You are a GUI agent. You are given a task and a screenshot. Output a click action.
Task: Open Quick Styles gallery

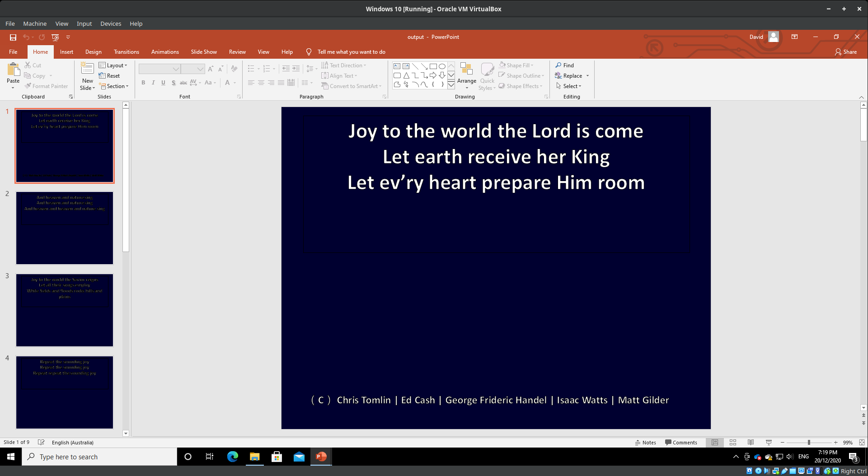(x=487, y=76)
